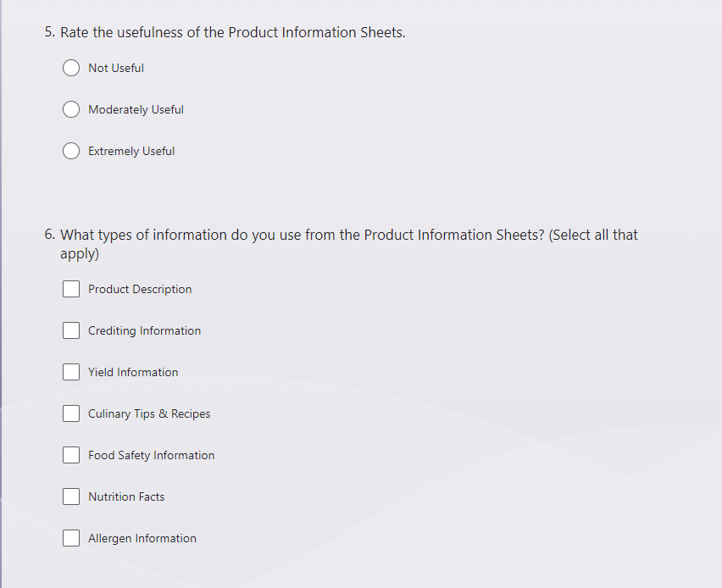Screen dimensions: 722x588
Task: Click the 'Not Useful' label text
Action: click(x=116, y=68)
